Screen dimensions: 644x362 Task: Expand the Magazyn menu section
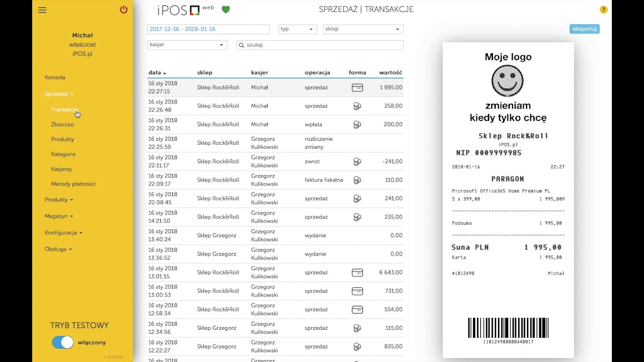point(59,216)
